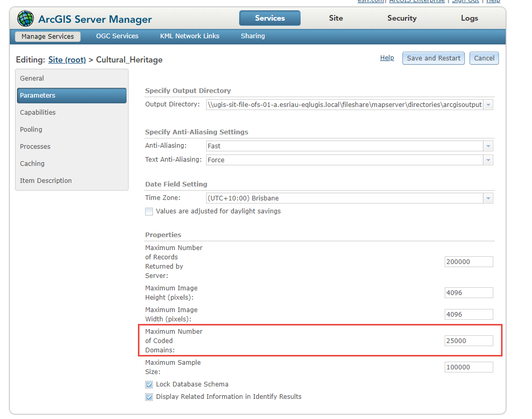532x419 pixels.
Task: Uncheck Lock Database Schema
Action: (x=149, y=384)
